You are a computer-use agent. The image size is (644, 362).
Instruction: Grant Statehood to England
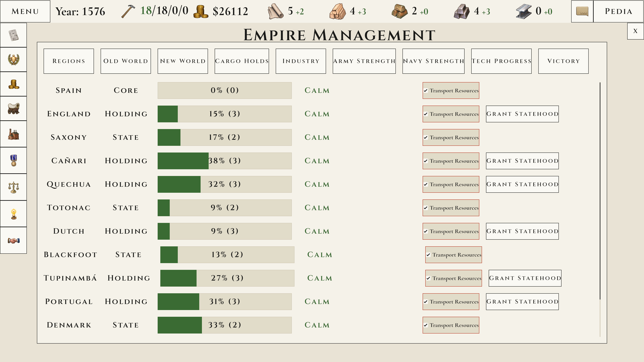tap(522, 114)
